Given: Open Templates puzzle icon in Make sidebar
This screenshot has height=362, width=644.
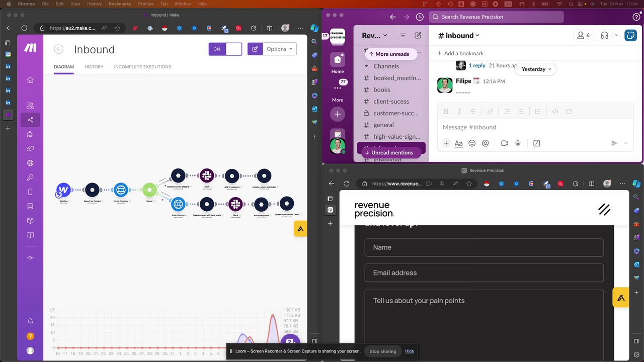Looking at the screenshot, I should (30, 134).
